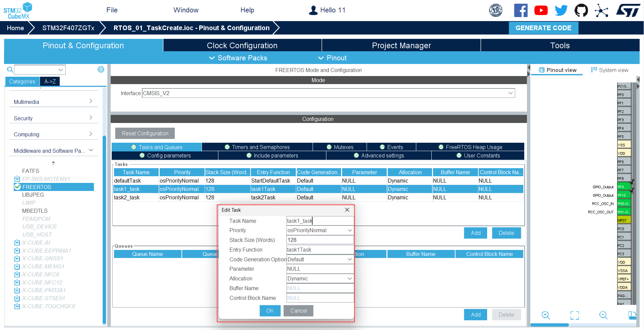This screenshot has height=330, width=644.
Task: Open the sidebar search dropdown
Action: (61, 70)
